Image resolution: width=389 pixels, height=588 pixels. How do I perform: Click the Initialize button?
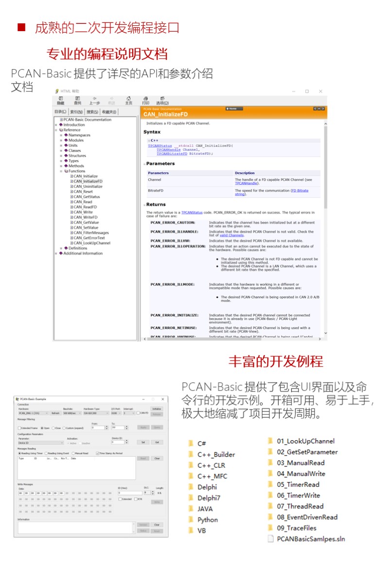pos(157,409)
